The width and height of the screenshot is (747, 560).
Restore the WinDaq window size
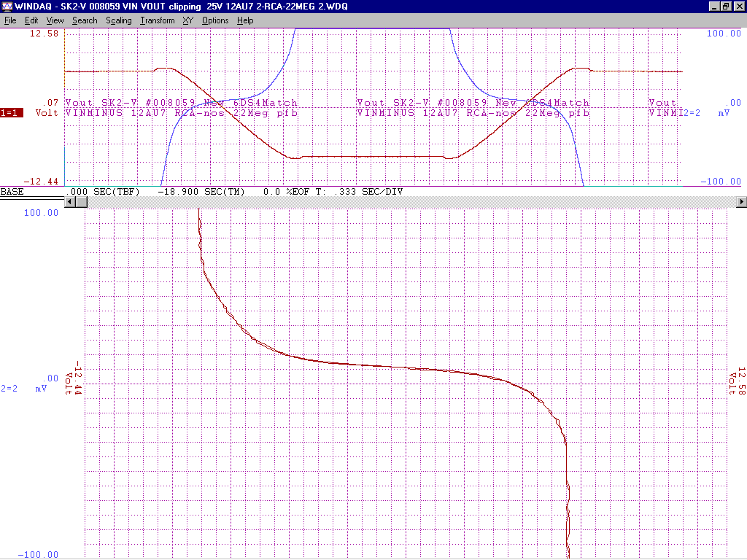point(726,7)
